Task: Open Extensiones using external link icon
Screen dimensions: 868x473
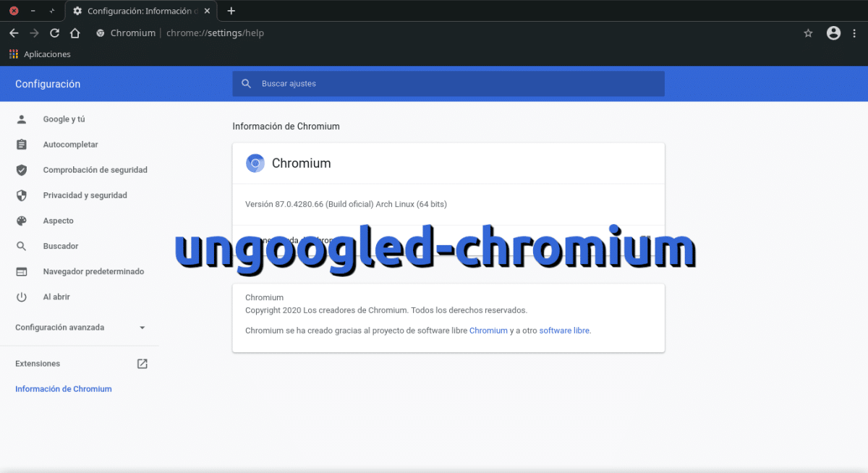Action: (x=142, y=363)
